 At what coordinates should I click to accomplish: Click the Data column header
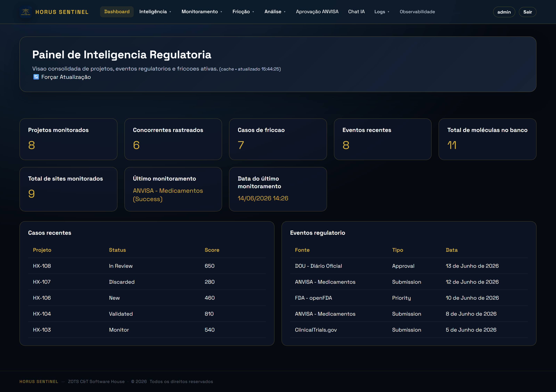click(452, 250)
